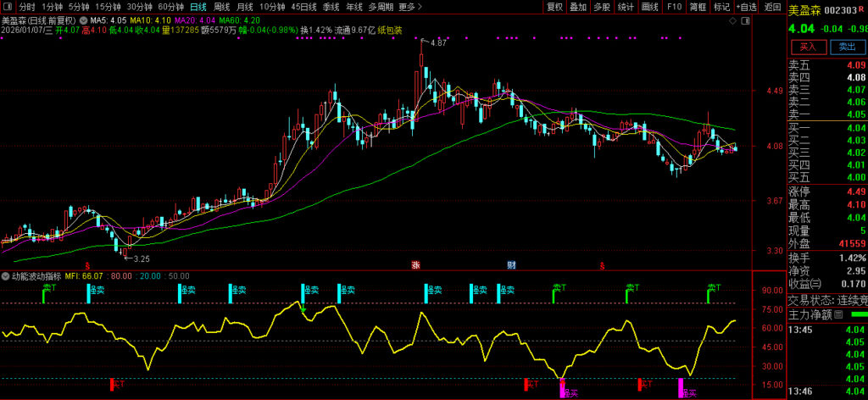Image resolution: width=868 pixels, height=400 pixels.
Task: Click the small list icon next to 主力净额
Action: pyautogui.click(x=837, y=314)
